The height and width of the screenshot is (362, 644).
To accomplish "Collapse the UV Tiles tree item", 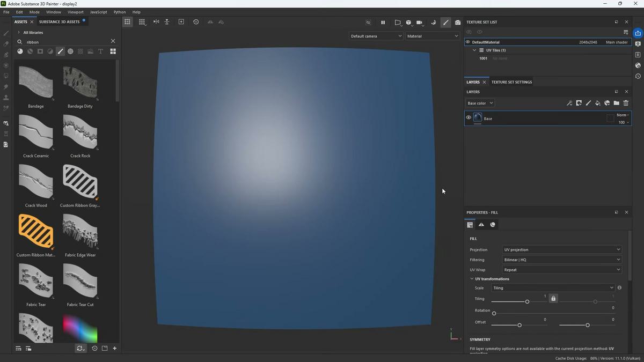I will 474,50.
